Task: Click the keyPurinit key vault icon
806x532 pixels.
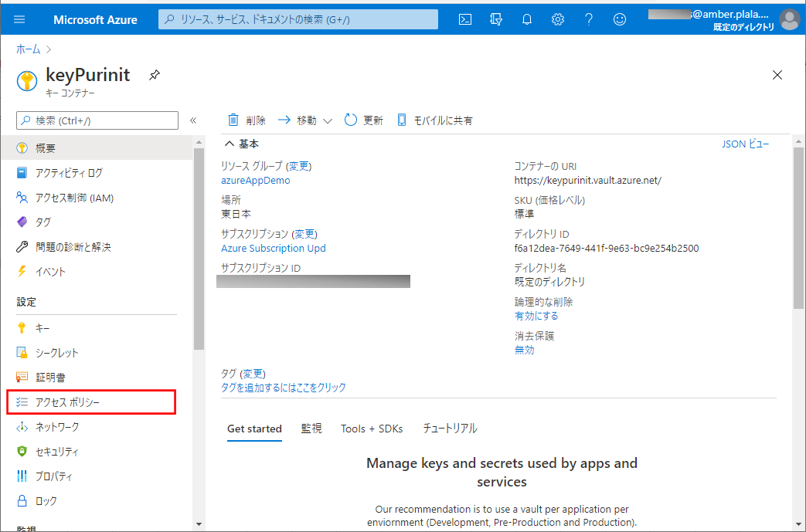Action: 27,80
